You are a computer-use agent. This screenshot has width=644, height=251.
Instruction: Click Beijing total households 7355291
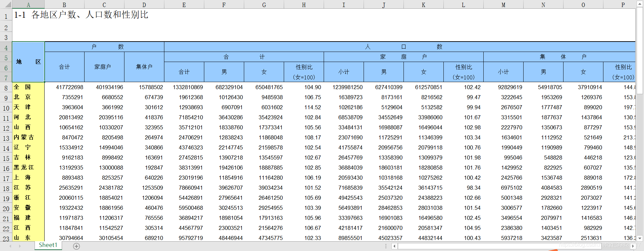tap(64, 97)
